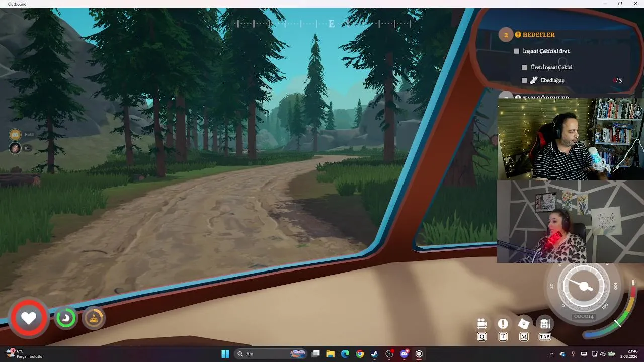Tick the Üret: İnşaat Çekici checkbox
644x362 pixels.
click(525, 67)
